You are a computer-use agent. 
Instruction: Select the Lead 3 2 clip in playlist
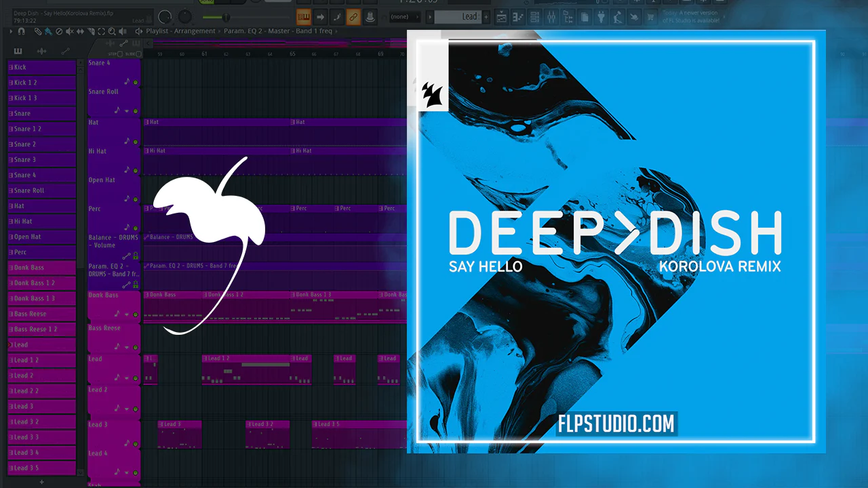pos(267,434)
